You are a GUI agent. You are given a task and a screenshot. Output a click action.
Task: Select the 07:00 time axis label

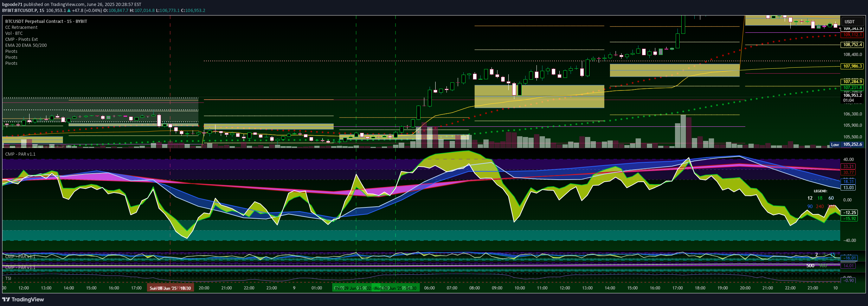point(452,288)
